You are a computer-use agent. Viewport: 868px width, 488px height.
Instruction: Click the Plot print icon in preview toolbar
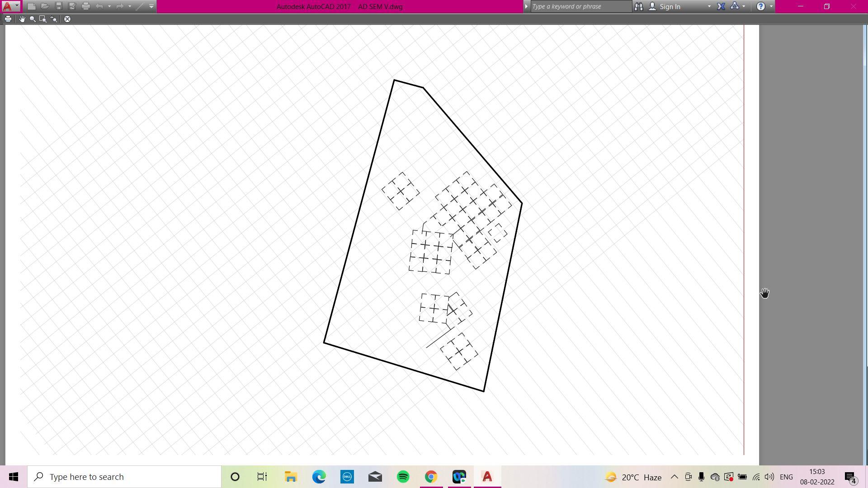8,19
